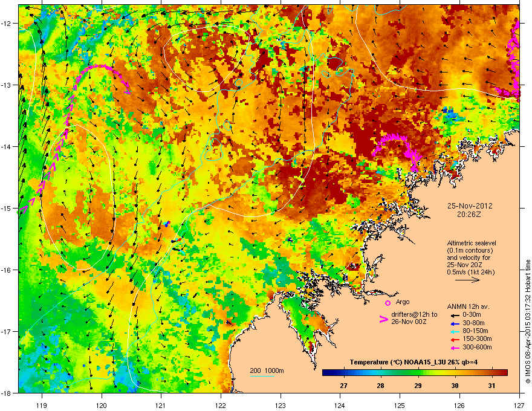Click the vertical IMOS copyright timestamp text

[528, 322]
